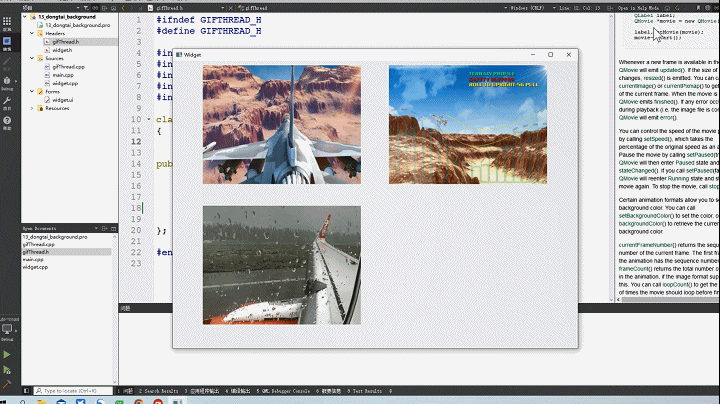The width and height of the screenshot is (720, 404).
Task: Click the rainy airplane wing GIF in Widget window
Action: pyautogui.click(x=282, y=265)
